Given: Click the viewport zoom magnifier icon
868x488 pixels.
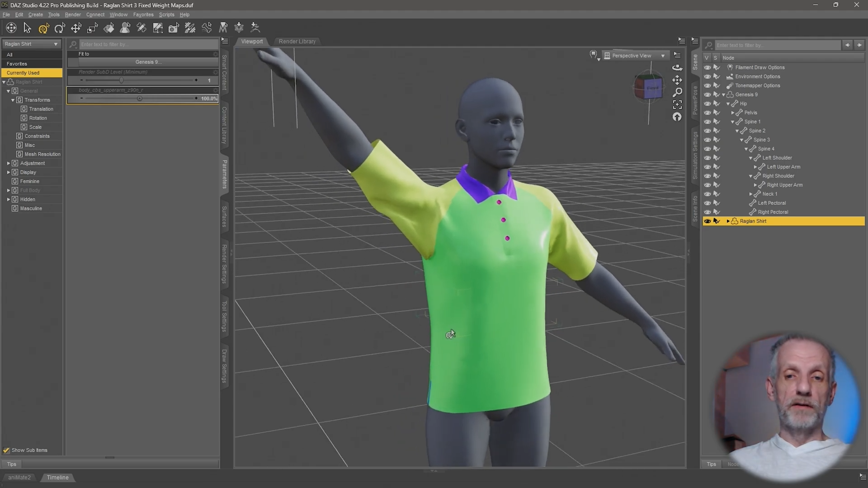Looking at the screenshot, I should (677, 92).
